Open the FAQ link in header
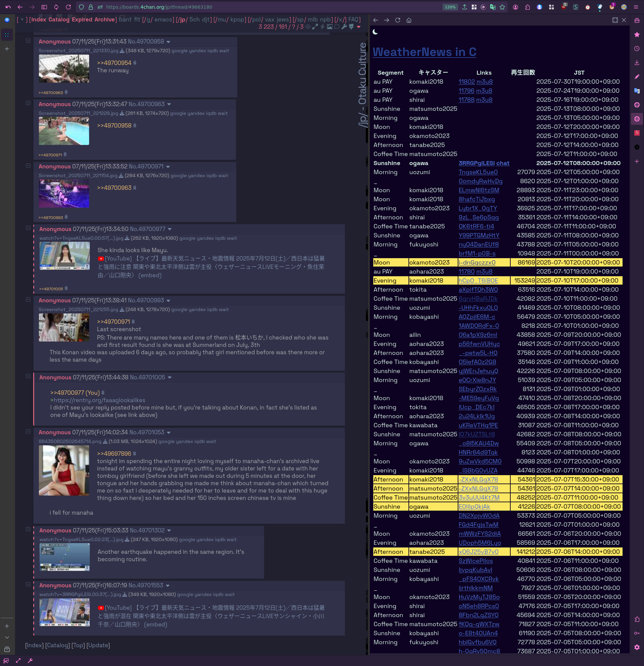 point(353,19)
